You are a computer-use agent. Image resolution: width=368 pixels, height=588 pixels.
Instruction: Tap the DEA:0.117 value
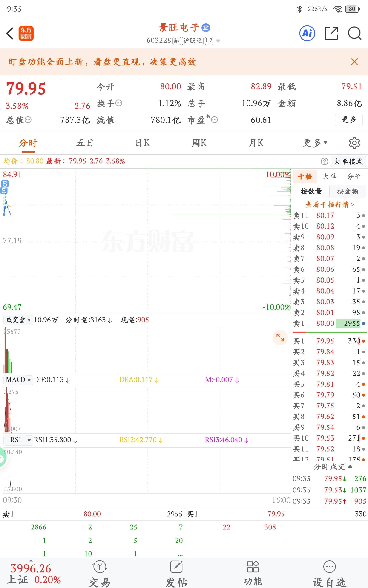click(x=139, y=380)
